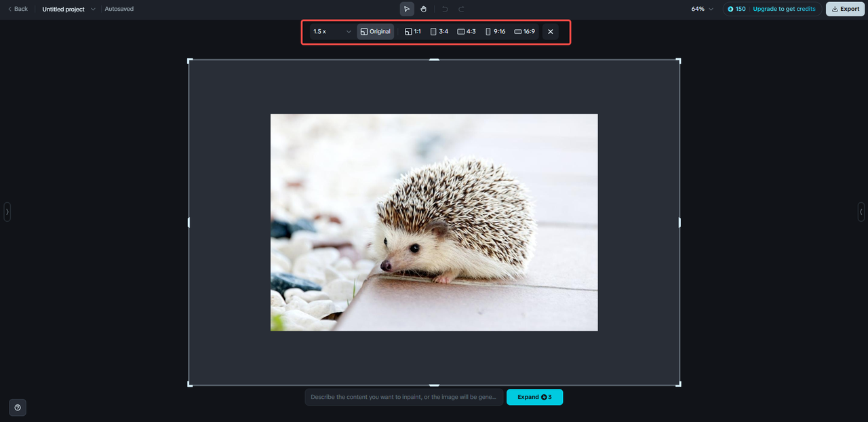Click Upgrade to get credits link

[x=784, y=9]
